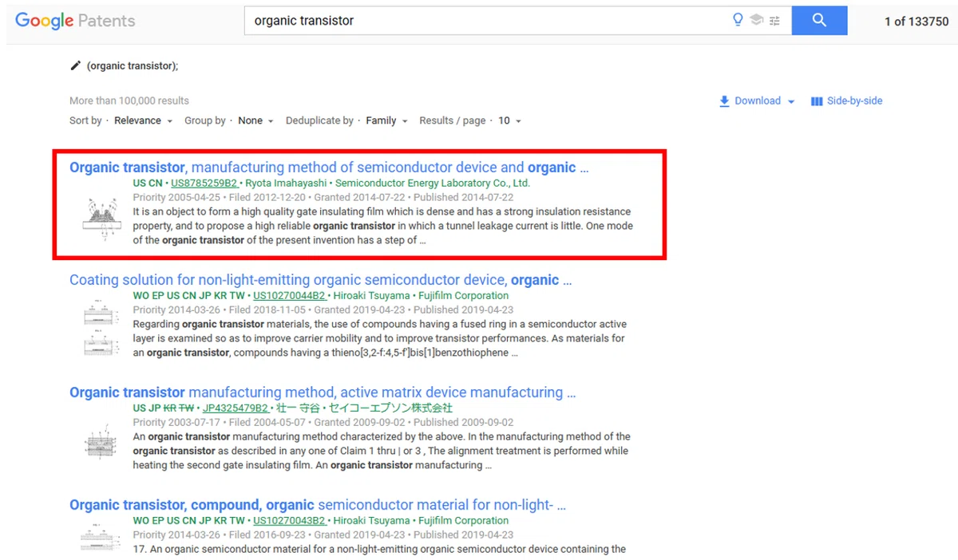This screenshot has width=958, height=560.
Task: Click the Side-by-side view link
Action: 854,101
